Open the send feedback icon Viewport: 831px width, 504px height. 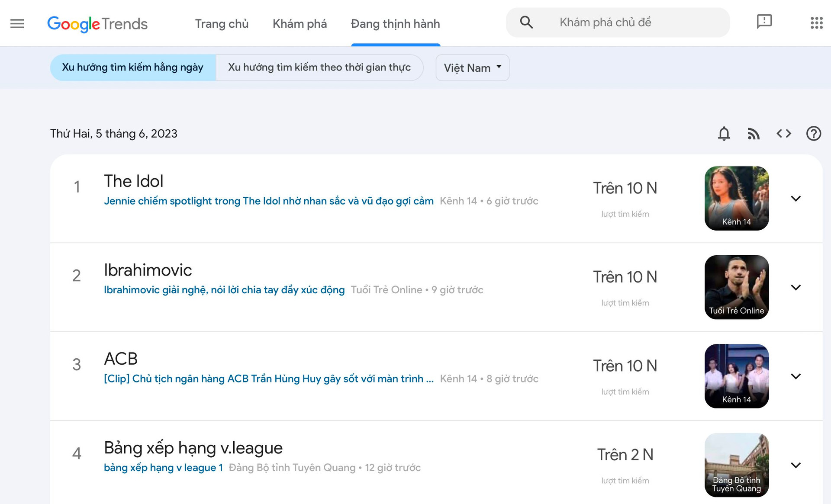tap(764, 22)
